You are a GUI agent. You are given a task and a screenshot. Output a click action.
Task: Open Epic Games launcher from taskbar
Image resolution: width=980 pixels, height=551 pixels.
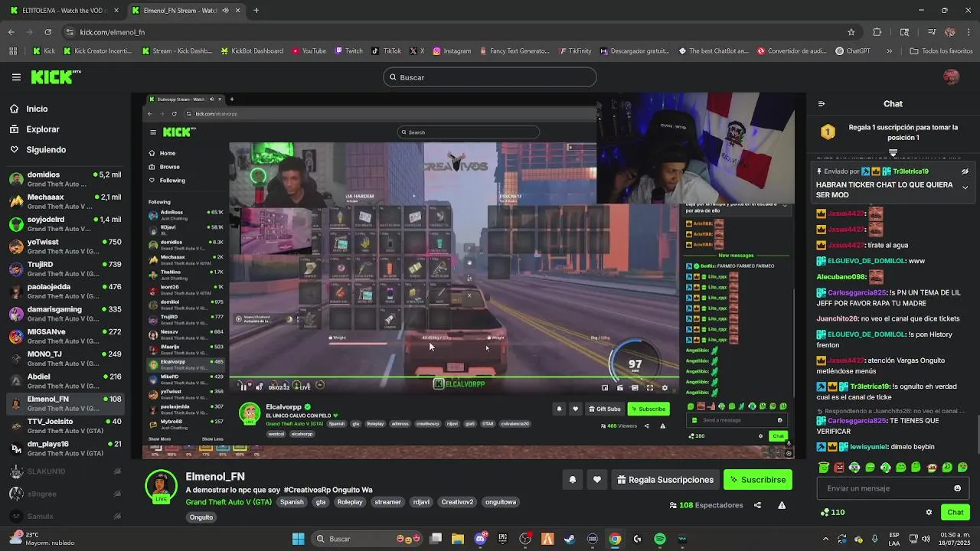502,539
